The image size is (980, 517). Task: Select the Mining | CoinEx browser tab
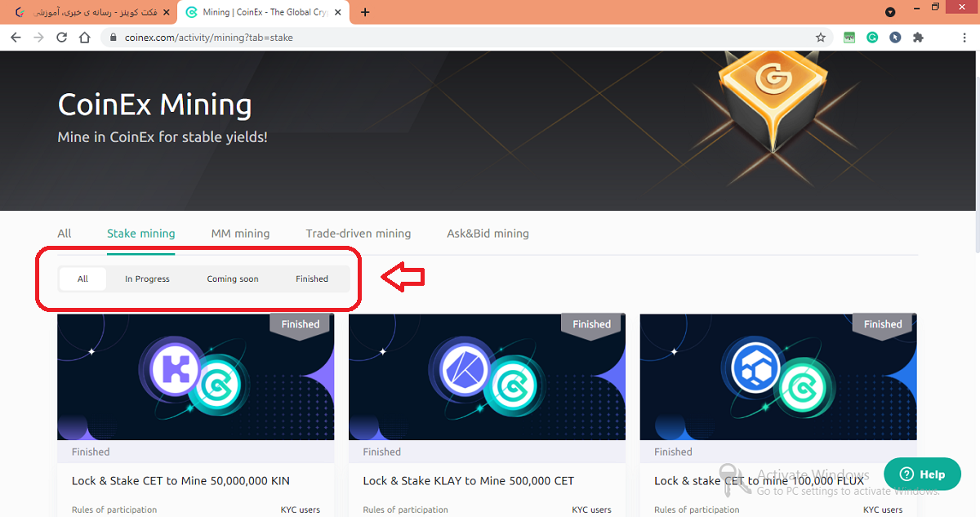coord(265,12)
